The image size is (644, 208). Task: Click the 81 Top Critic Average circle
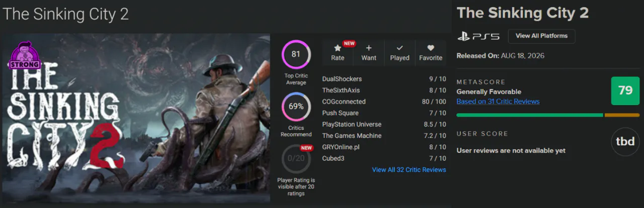[296, 54]
